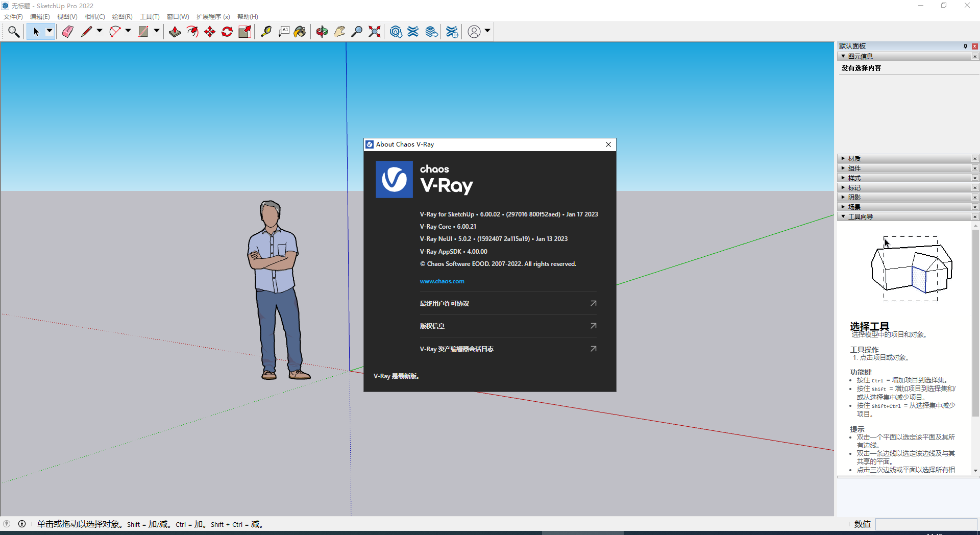
Task: Select the Line drawing tool
Action: tap(87, 31)
